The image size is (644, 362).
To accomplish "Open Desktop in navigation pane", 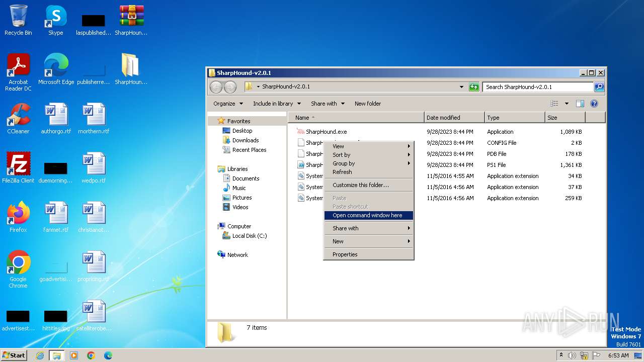I will [242, 131].
